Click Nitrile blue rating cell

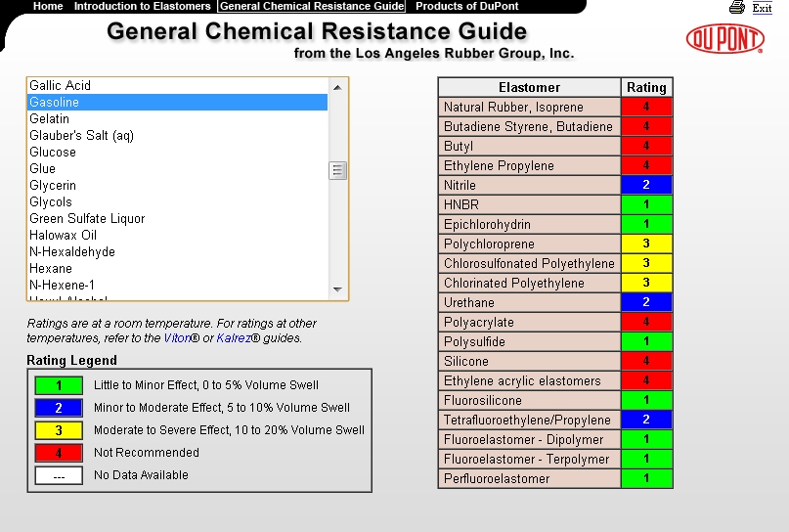pyautogui.click(x=646, y=185)
